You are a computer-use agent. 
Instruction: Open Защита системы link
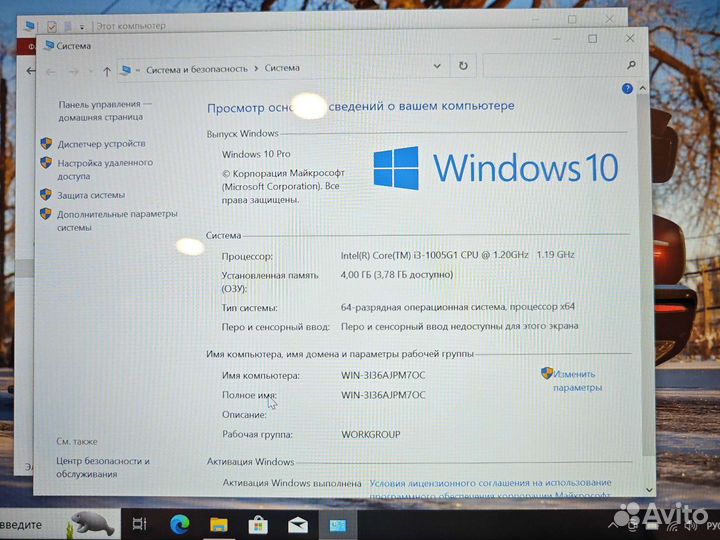click(91, 195)
